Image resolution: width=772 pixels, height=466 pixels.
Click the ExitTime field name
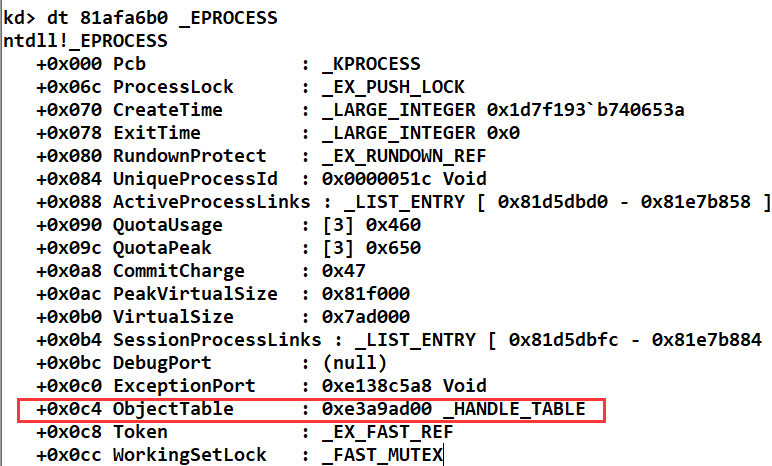pyautogui.click(x=157, y=133)
